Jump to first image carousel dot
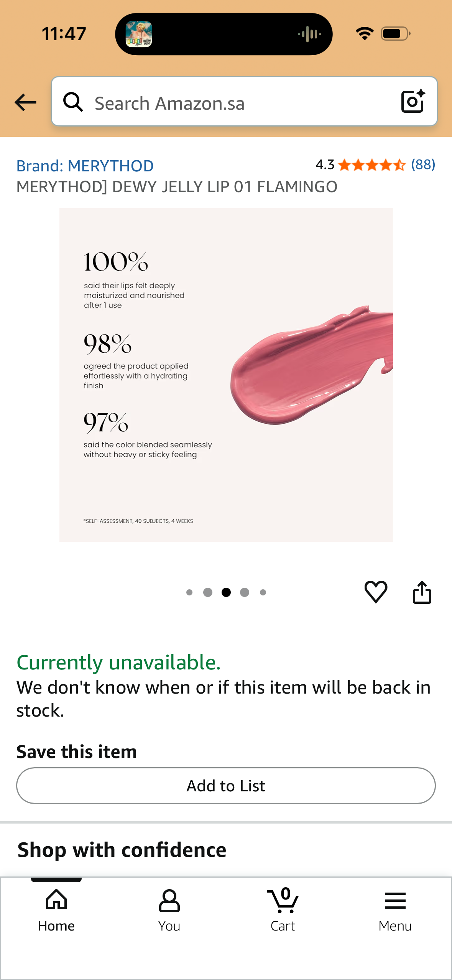 pos(189,592)
